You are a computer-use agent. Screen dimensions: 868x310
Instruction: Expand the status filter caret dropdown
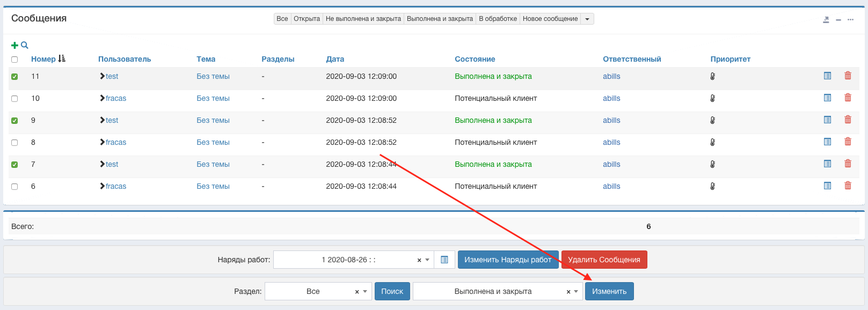click(x=587, y=19)
